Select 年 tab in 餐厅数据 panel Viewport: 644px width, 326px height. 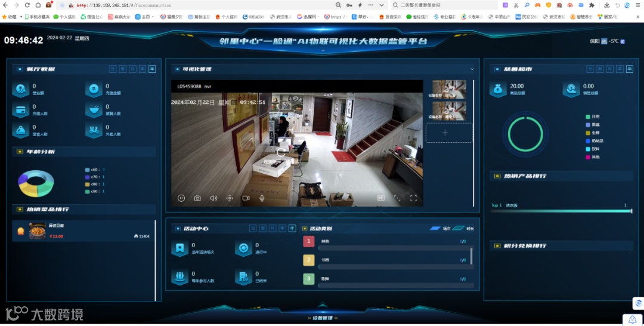click(x=152, y=69)
